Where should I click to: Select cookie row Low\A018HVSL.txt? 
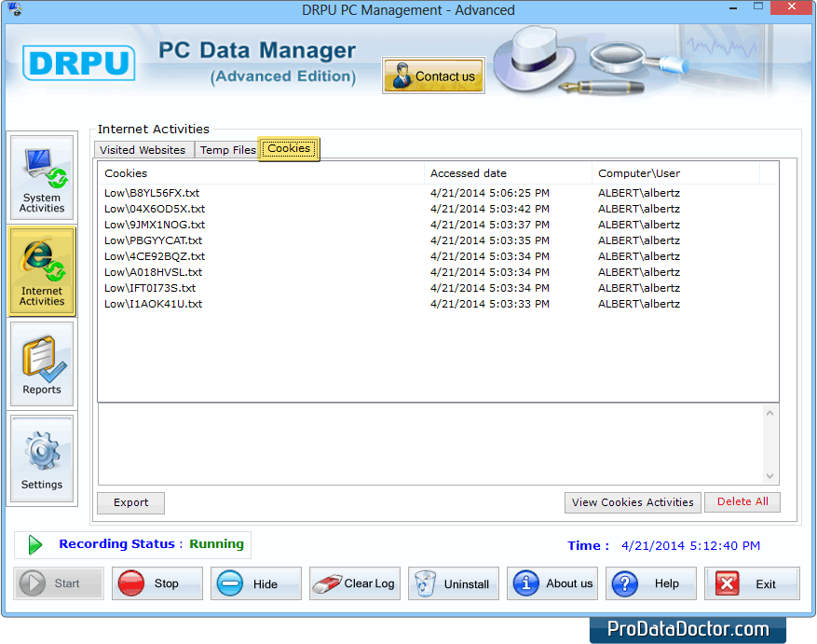click(438, 272)
